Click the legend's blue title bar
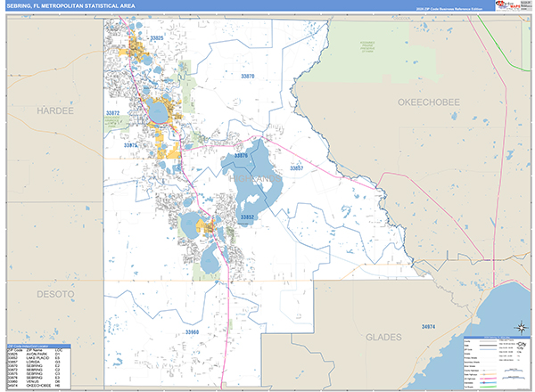Image resolution: width=535 pixels, height=392 pixels. (498, 337)
